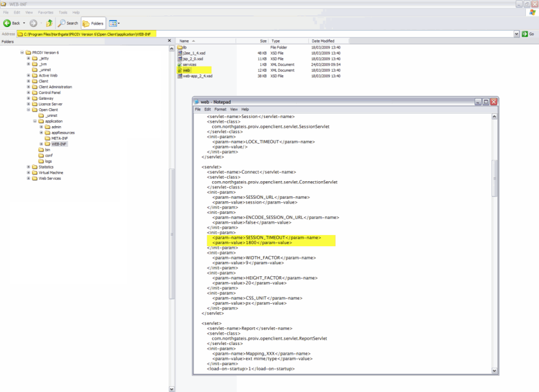Click the Notepad scrollbar up arrow
Viewport: 539px width, 392px height.
(x=494, y=117)
